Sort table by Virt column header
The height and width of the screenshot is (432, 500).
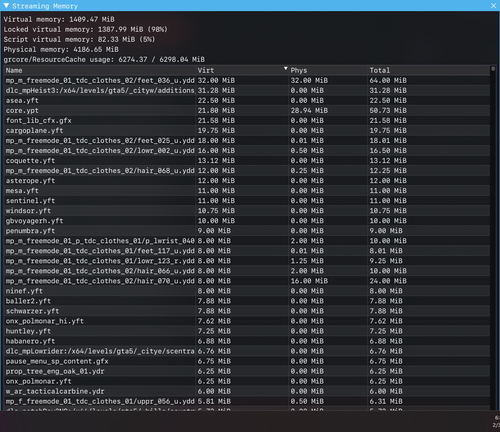242,70
